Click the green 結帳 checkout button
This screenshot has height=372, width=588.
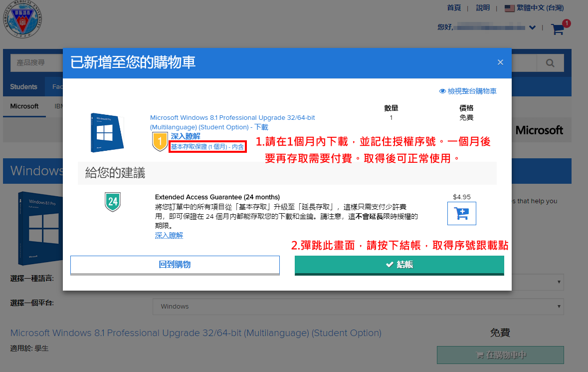pyautogui.click(x=399, y=265)
